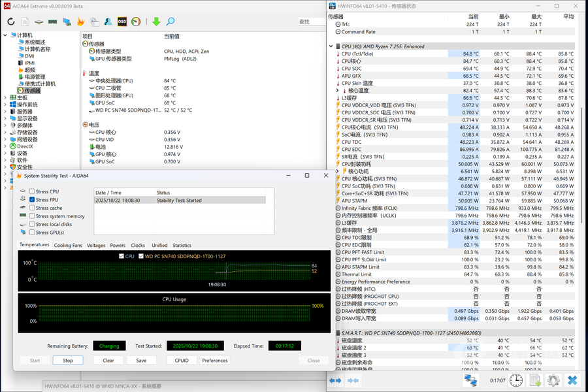Launch stability test via flame toolbar icon
This screenshot has height=392, width=588.
click(81, 22)
